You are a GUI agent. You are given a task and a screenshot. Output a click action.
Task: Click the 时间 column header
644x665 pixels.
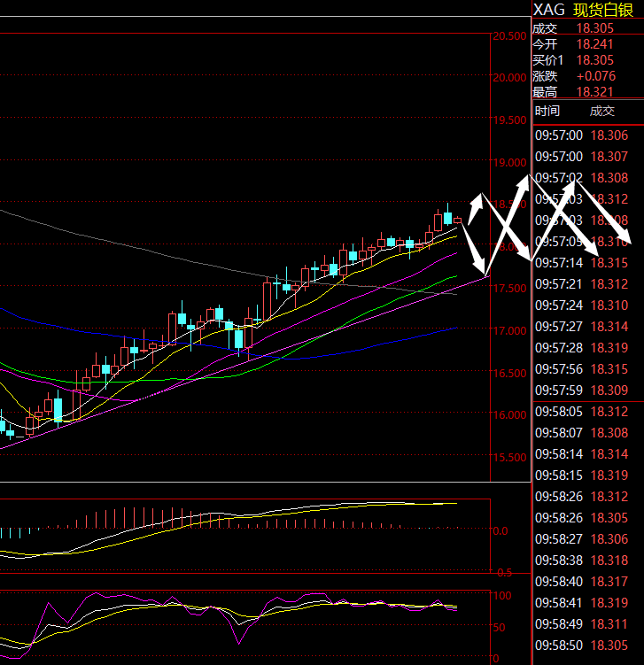coord(547,111)
